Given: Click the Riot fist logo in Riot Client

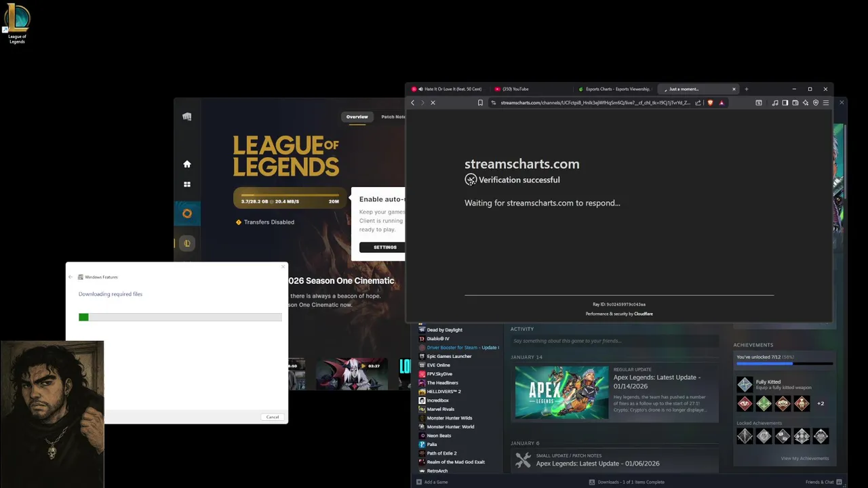Looking at the screenshot, I should 187,117.
